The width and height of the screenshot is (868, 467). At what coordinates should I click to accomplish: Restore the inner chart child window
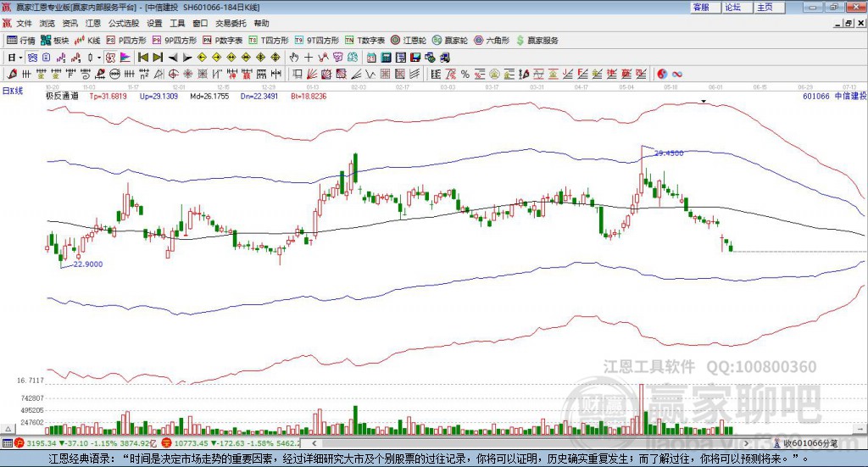pyautogui.click(x=849, y=23)
